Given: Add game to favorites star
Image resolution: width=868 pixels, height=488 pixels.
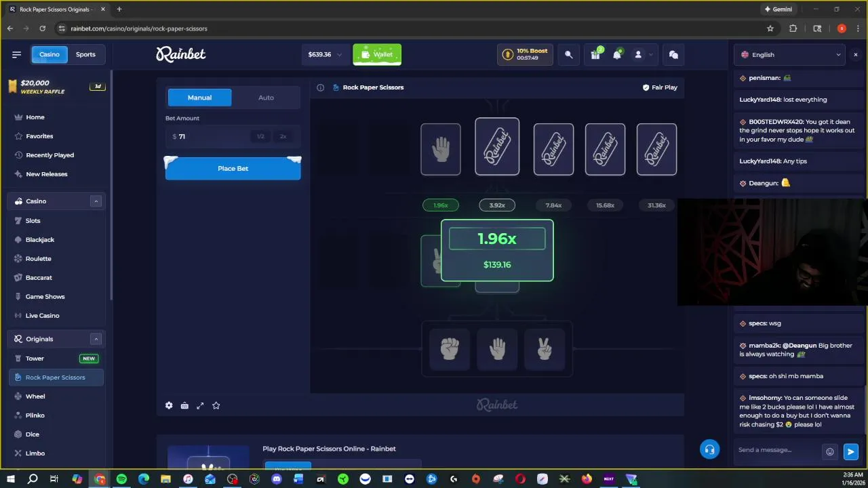Looking at the screenshot, I should [x=216, y=405].
